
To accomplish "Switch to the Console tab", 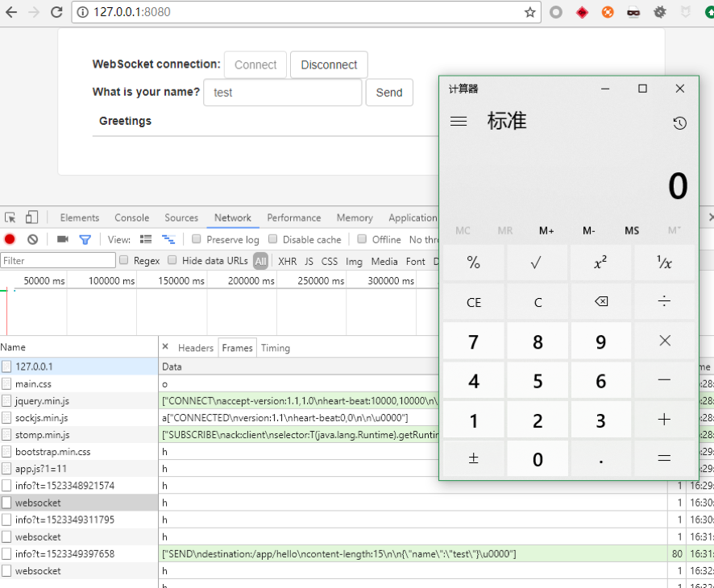I will (x=131, y=217).
